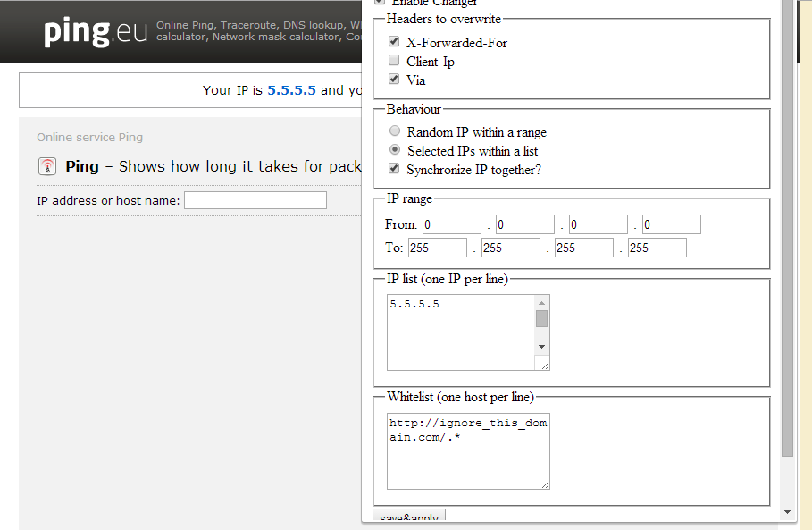Click the fourth From IP octet field
The height and width of the screenshot is (530, 812).
pyautogui.click(x=672, y=224)
